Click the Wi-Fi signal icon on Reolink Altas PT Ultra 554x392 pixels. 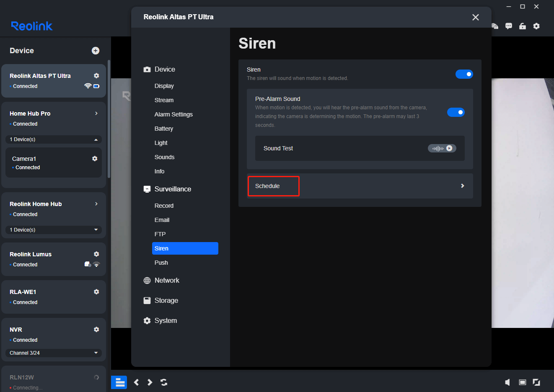[x=88, y=86]
